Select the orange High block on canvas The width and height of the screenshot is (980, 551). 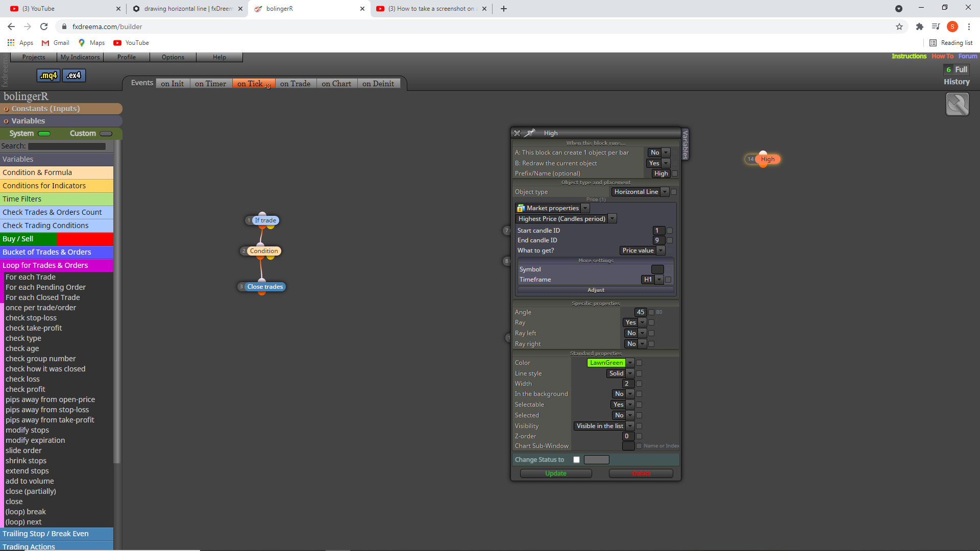tap(768, 159)
